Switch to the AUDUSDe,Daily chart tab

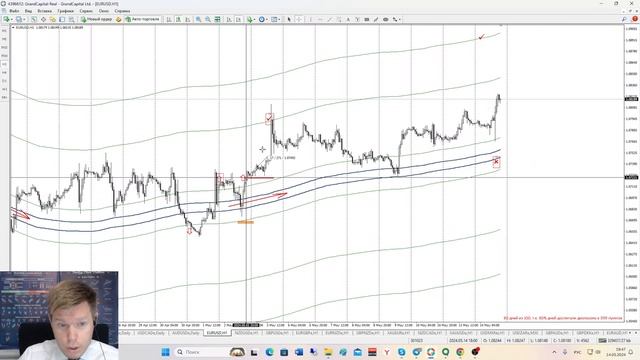(185, 333)
